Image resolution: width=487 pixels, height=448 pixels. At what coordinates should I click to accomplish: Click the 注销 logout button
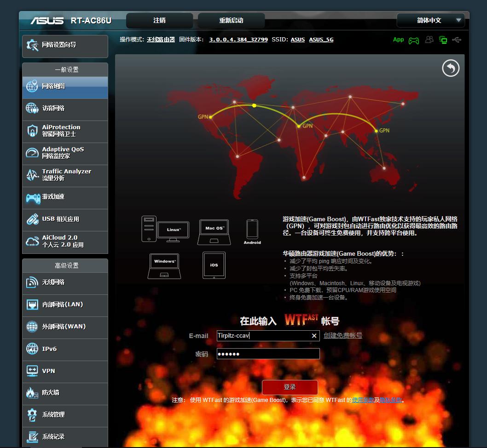point(159,20)
